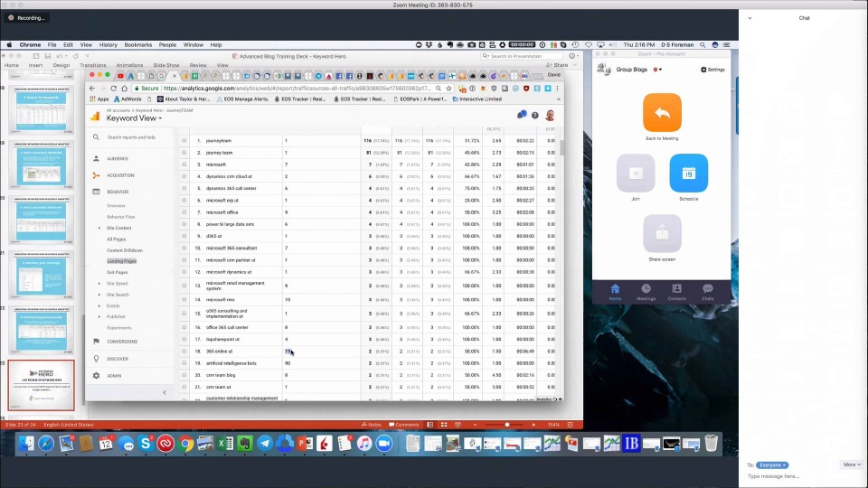Image resolution: width=868 pixels, height=488 pixels.
Task: Open the Everyone recipient dropdown in chat
Action: (772, 465)
